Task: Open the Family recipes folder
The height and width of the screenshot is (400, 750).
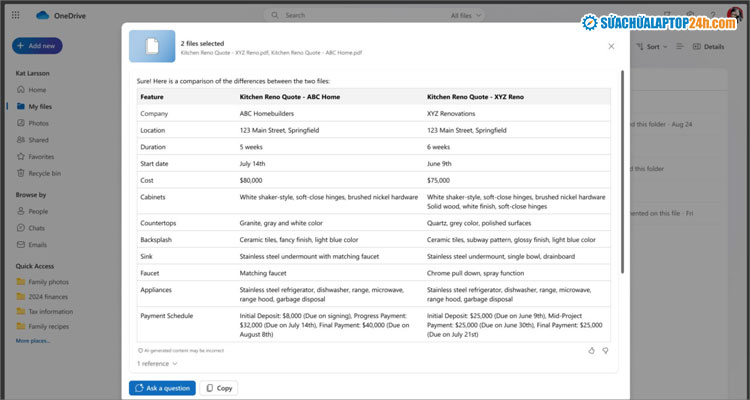Action: point(48,327)
